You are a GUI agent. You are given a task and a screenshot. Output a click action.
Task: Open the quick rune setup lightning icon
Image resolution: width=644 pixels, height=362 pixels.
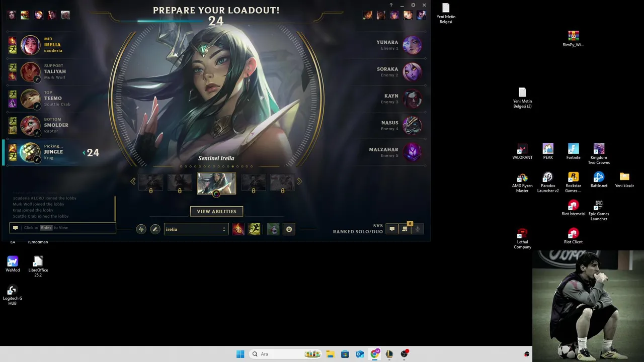point(141,229)
